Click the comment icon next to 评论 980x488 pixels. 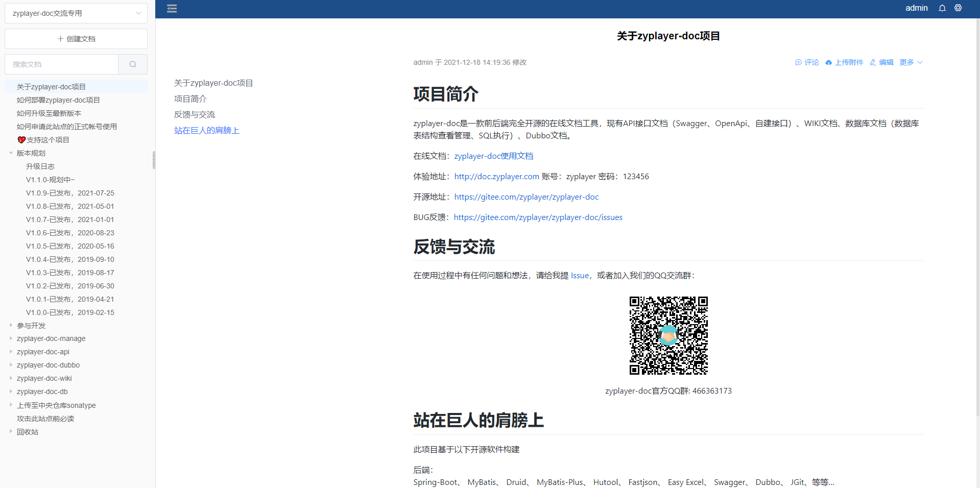click(x=798, y=62)
